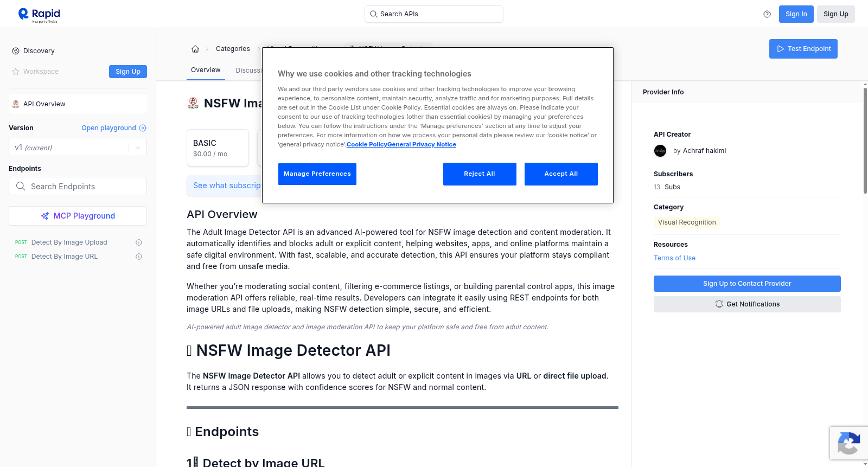The height and width of the screenshot is (467, 868).
Task: Click Sign Up to Contact Provider
Action: coord(747,284)
